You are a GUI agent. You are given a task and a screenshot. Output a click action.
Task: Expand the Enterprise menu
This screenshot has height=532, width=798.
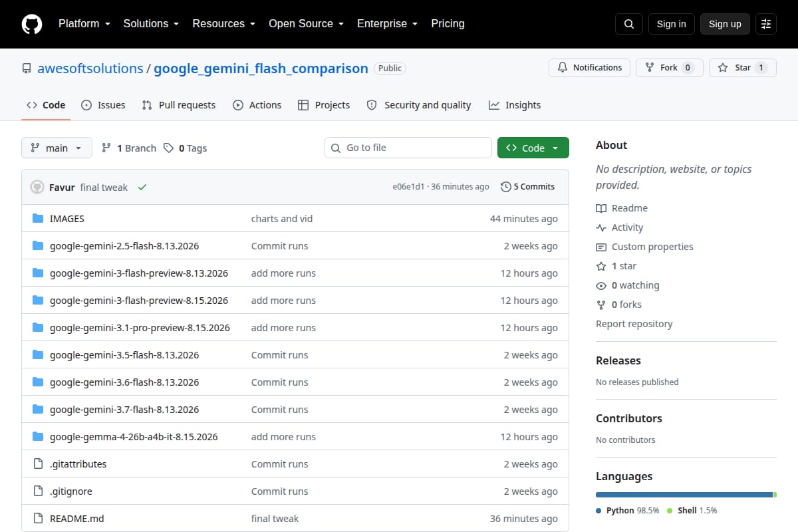(388, 24)
